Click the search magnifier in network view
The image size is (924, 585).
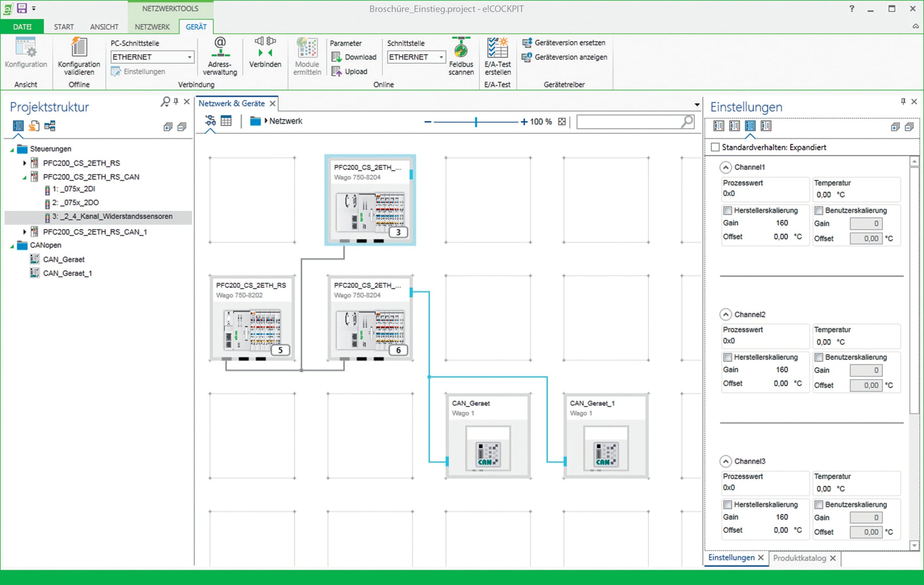click(x=687, y=121)
